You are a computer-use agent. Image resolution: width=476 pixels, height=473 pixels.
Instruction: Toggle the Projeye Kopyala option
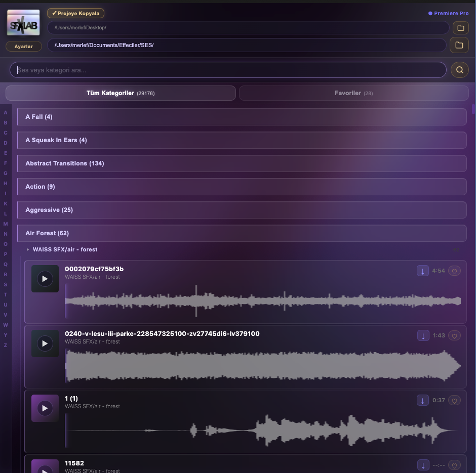tap(75, 13)
